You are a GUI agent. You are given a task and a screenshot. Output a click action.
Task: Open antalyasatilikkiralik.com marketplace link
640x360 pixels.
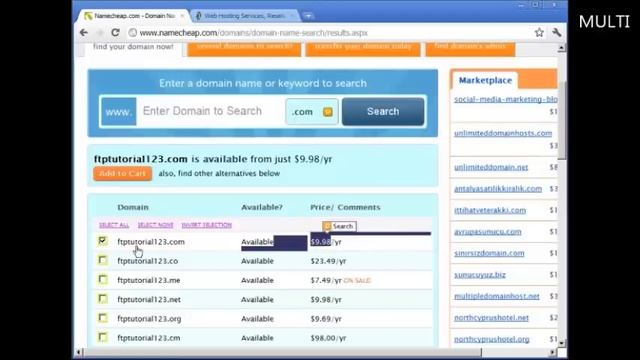498,189
